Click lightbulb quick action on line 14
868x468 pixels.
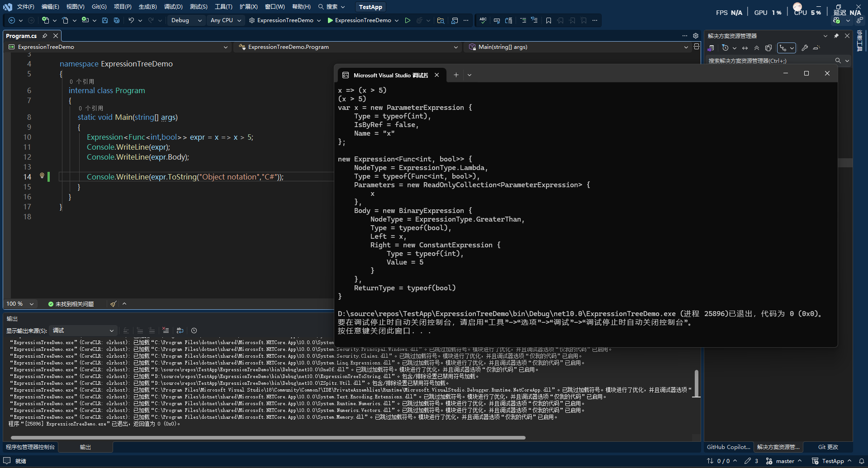click(42, 176)
